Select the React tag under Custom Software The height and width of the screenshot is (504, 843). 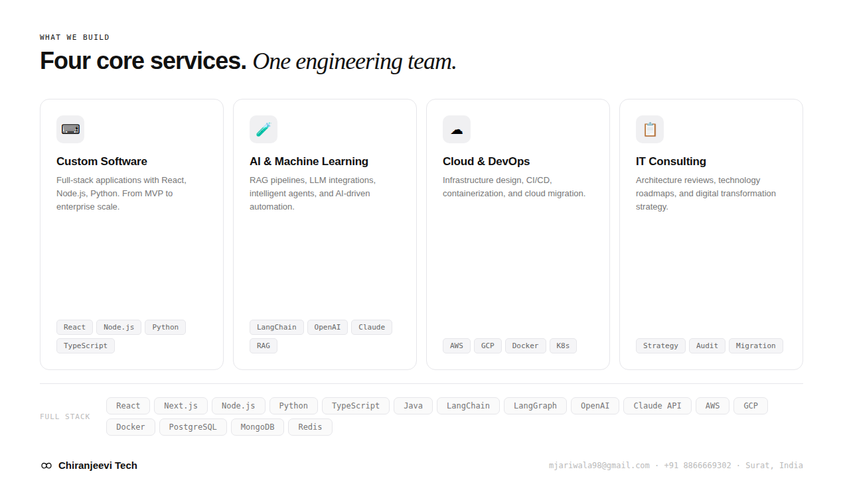point(74,327)
